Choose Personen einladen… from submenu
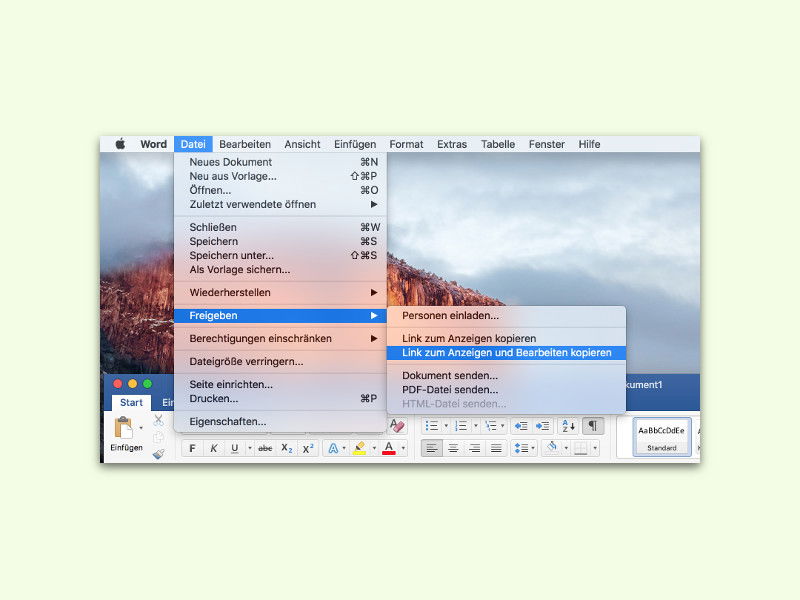Viewport: 800px width, 600px height. point(506,316)
